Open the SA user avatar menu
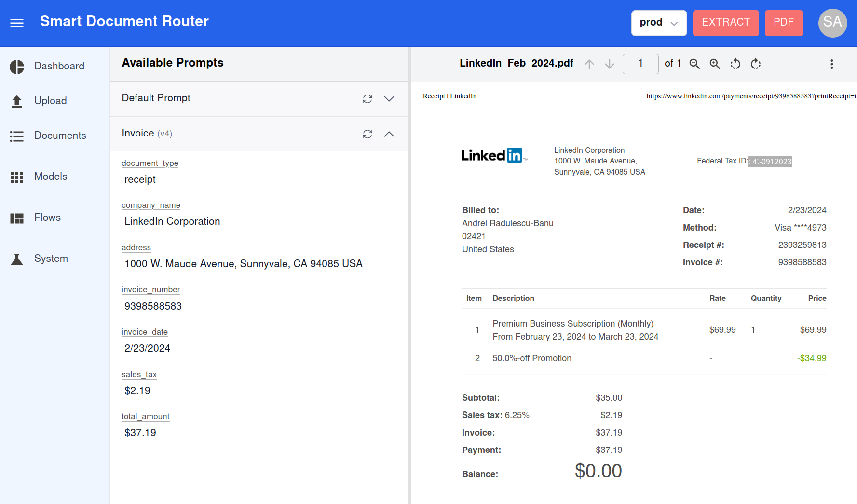857x504 pixels. [832, 23]
